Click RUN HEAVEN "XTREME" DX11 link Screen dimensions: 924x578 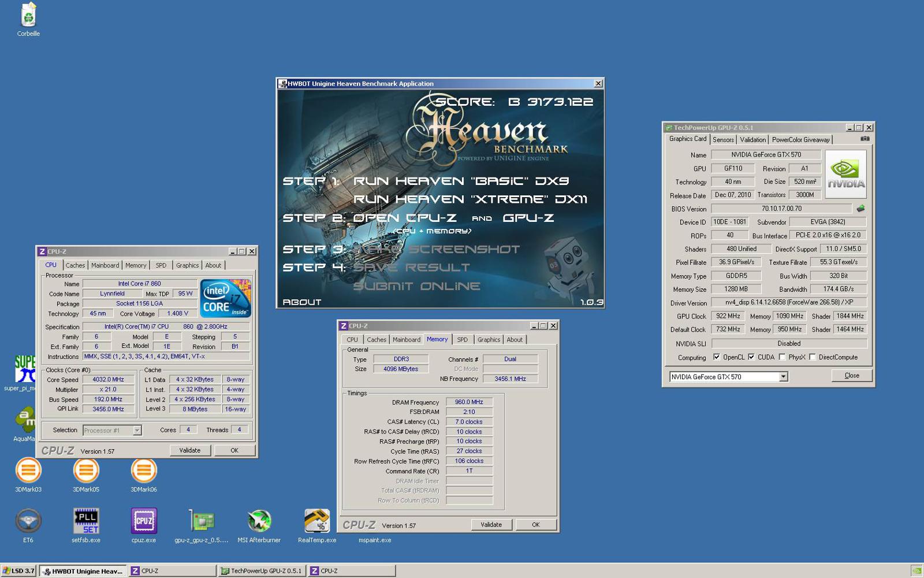pos(471,199)
